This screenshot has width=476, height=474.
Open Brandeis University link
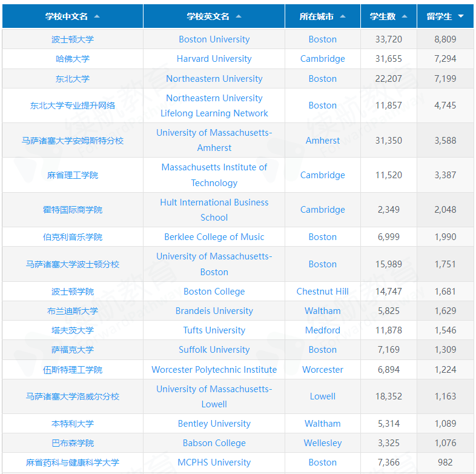[x=214, y=311]
